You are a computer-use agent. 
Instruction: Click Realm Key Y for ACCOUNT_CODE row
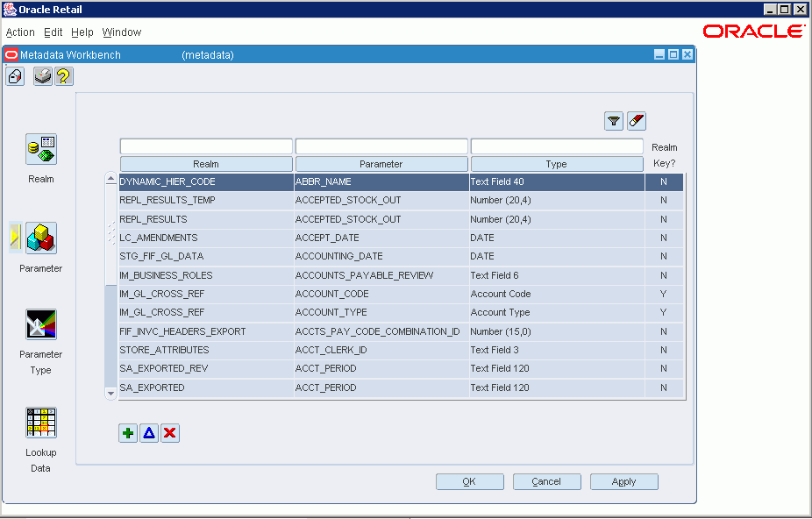click(664, 295)
